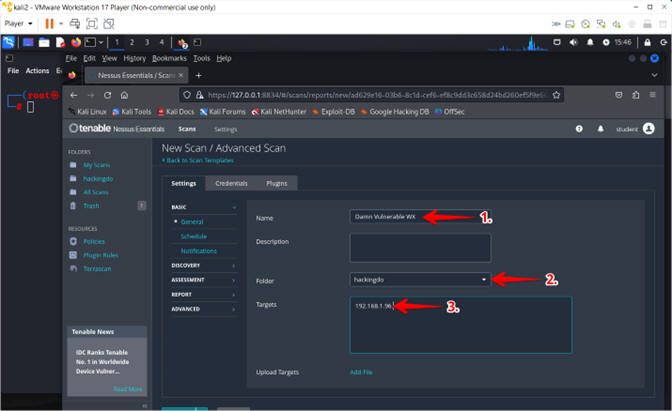Switch to workspace 4
672x411 pixels.
[x=162, y=42]
